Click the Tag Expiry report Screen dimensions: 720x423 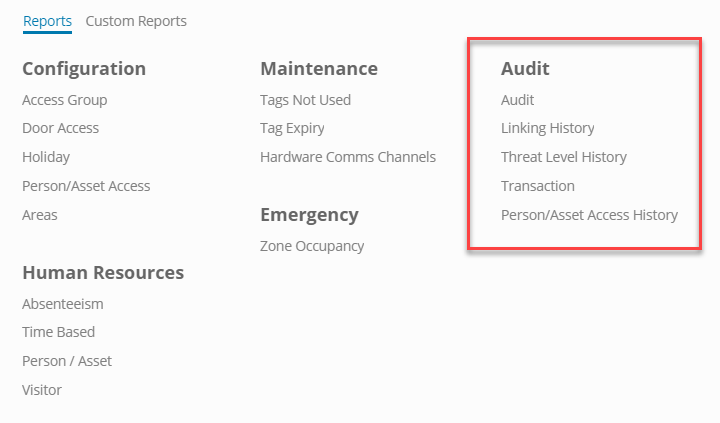[x=292, y=128]
